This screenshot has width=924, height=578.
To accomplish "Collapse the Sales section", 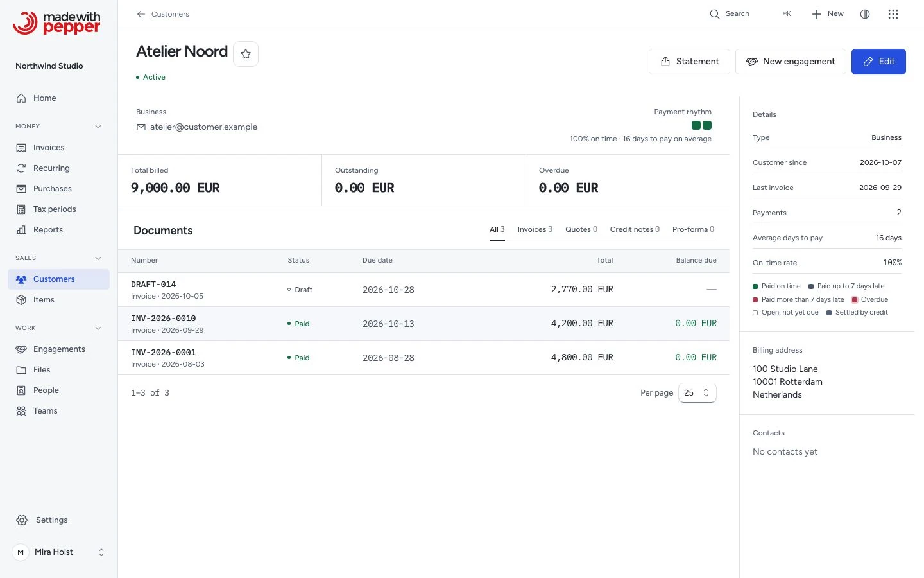I will tap(98, 258).
